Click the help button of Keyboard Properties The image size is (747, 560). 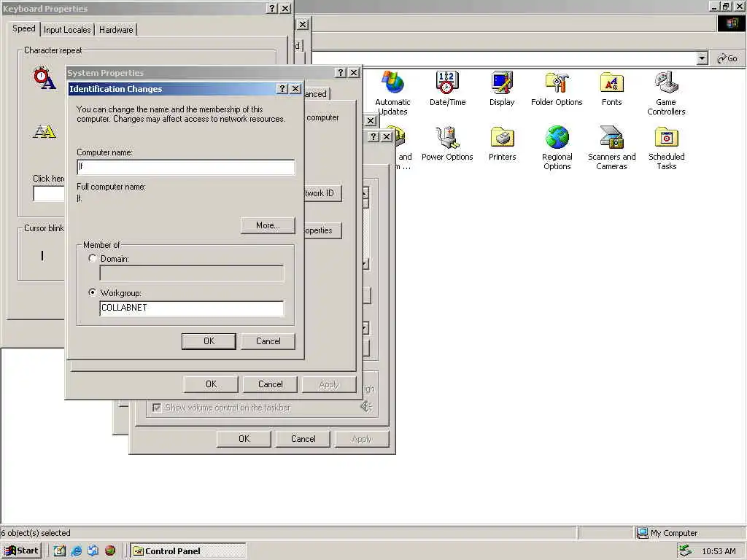click(x=272, y=9)
